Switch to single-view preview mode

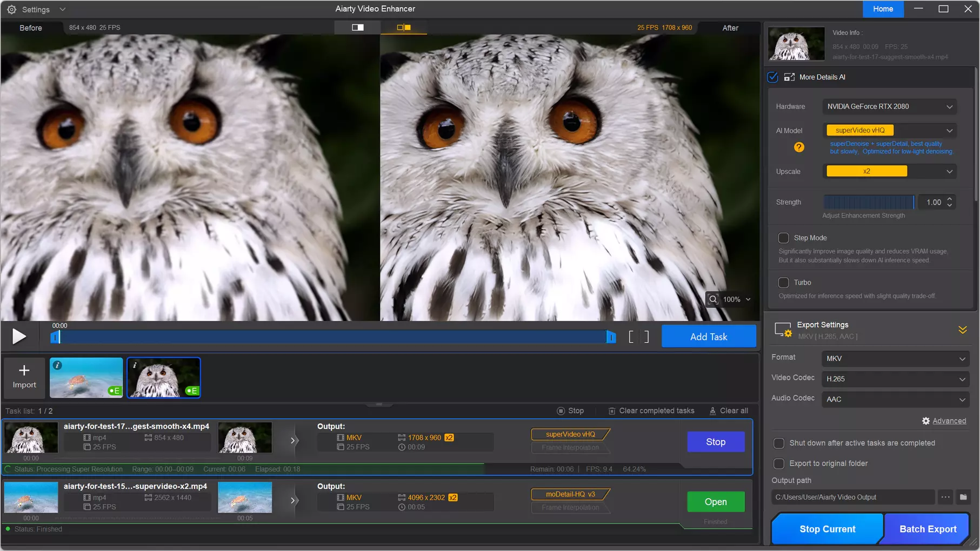click(357, 28)
